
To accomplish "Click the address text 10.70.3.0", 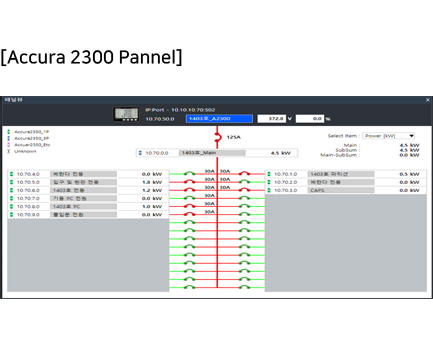I will 285,190.
